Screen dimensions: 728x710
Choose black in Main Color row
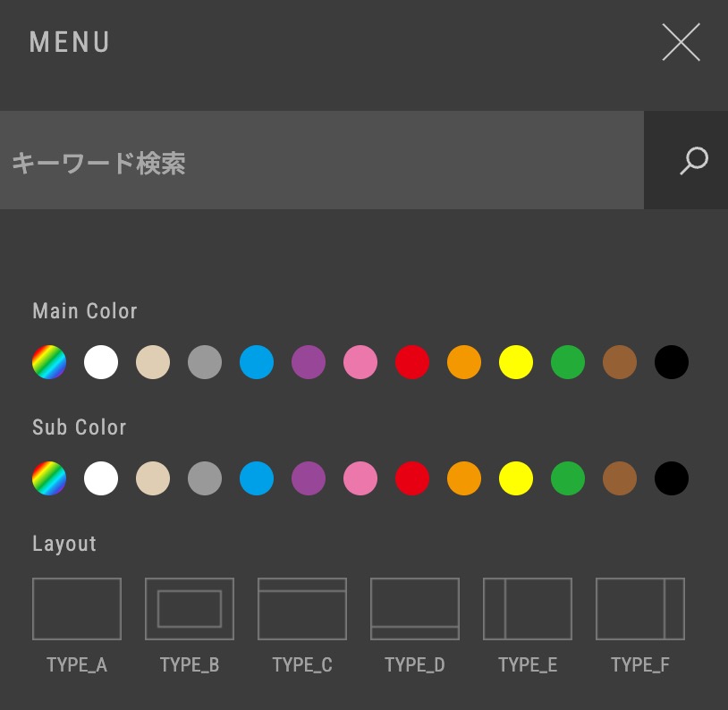tap(672, 363)
